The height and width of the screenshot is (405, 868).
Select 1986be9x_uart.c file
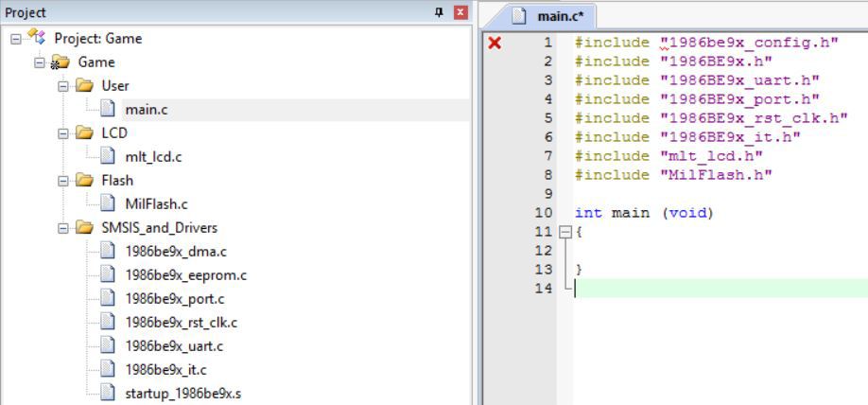click(x=174, y=346)
